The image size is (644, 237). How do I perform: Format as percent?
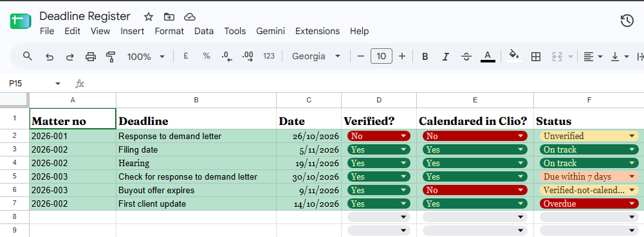tap(207, 57)
